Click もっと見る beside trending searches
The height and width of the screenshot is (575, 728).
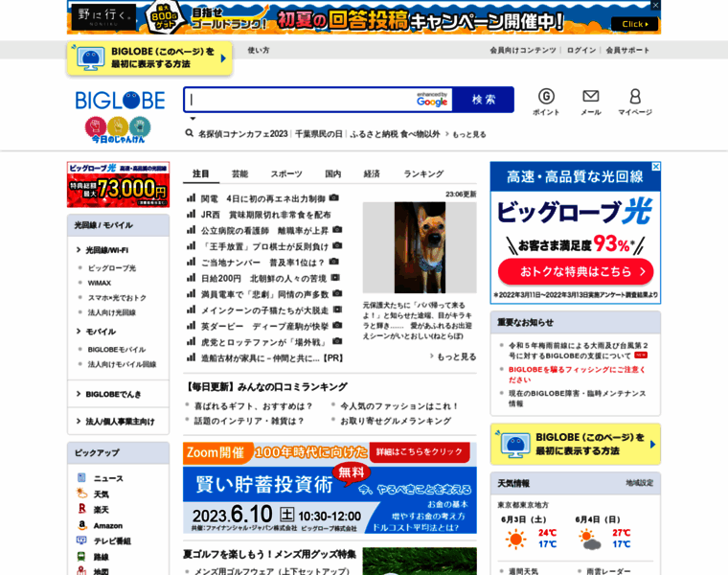469,134
